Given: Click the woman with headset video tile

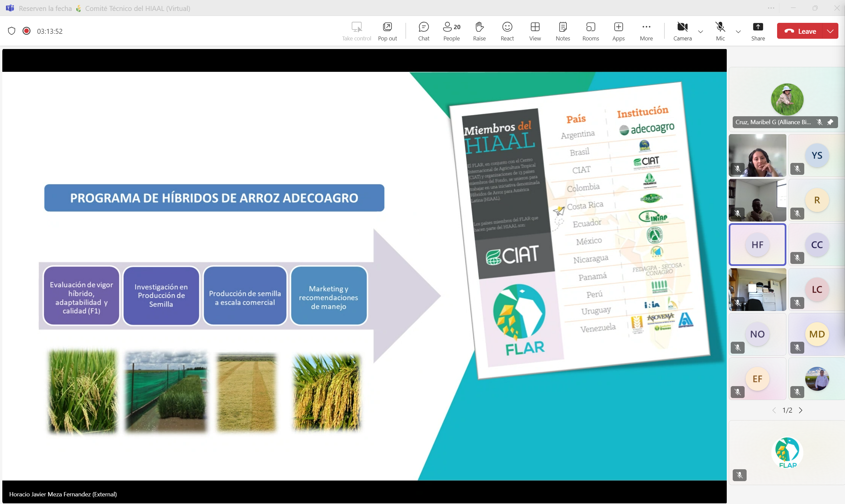Looking at the screenshot, I should (757, 155).
